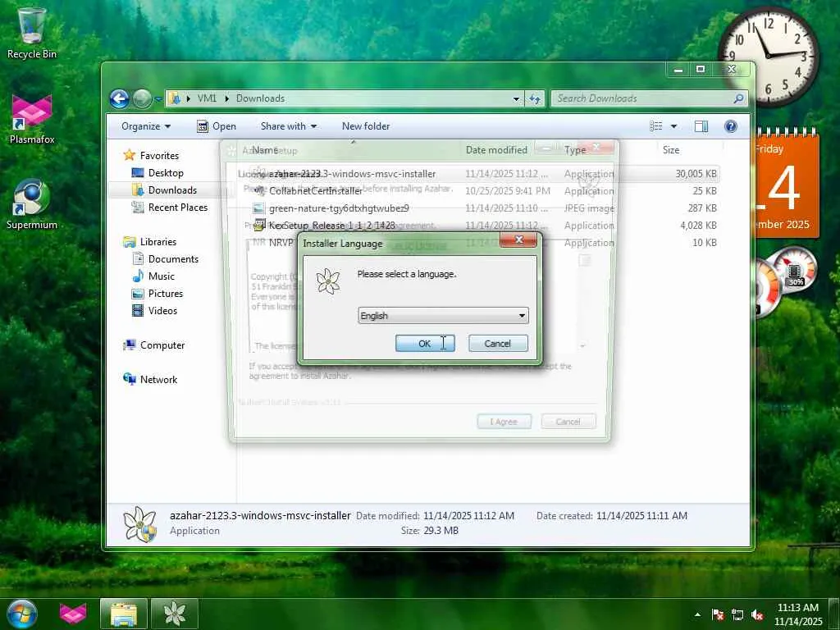
Task: Confirm language with the OK button
Action: [425, 344]
